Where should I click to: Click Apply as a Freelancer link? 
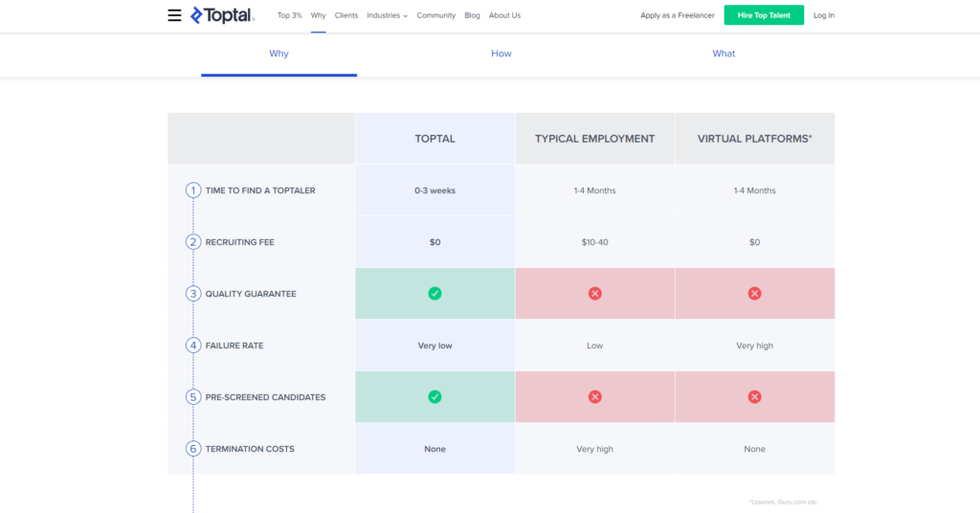click(677, 15)
